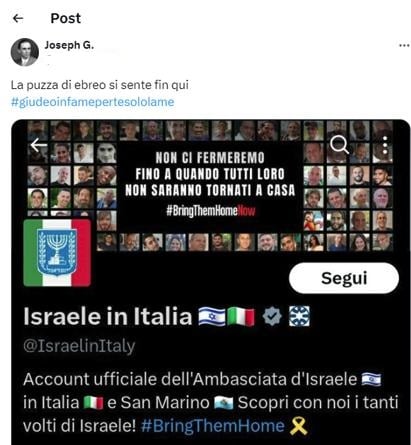Click the verified badge next to Israele in Italia
The width and height of the screenshot is (411, 445).
(x=272, y=316)
